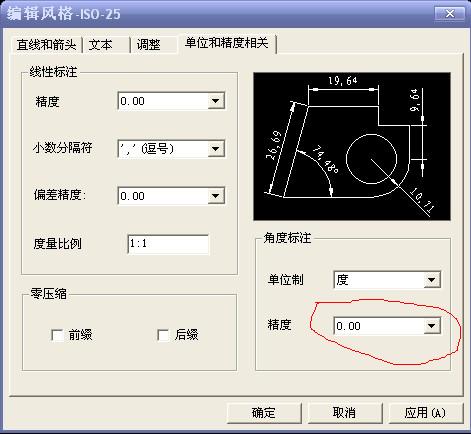
Task: Close the 编辑风格 dialog
Action: pos(450,14)
